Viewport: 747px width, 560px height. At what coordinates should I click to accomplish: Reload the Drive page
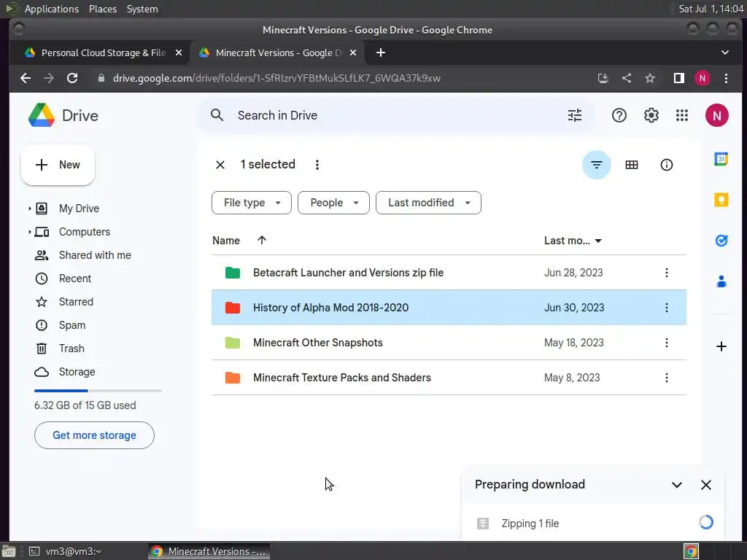coord(72,78)
